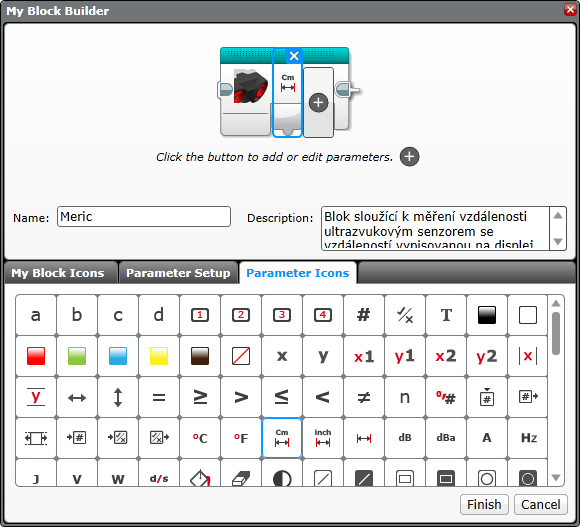Image resolution: width=580 pixels, height=527 pixels.
Task: Choose the number 4 port icon
Action: point(323,315)
